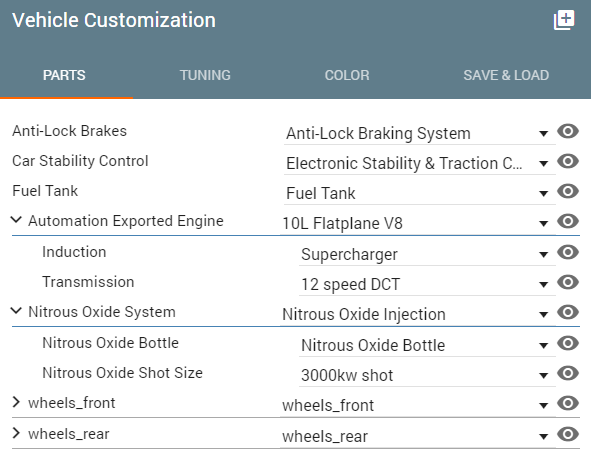Toggle Supercharger induction visibility eye
Viewport: 591px width, 451px height.
pyautogui.click(x=568, y=252)
